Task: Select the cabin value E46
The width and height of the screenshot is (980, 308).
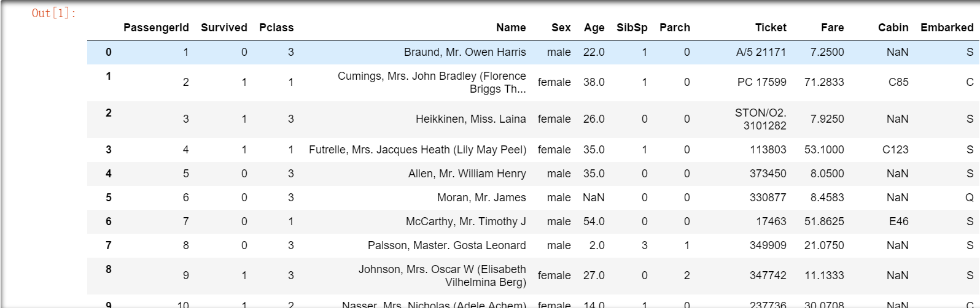Action: 898,221
